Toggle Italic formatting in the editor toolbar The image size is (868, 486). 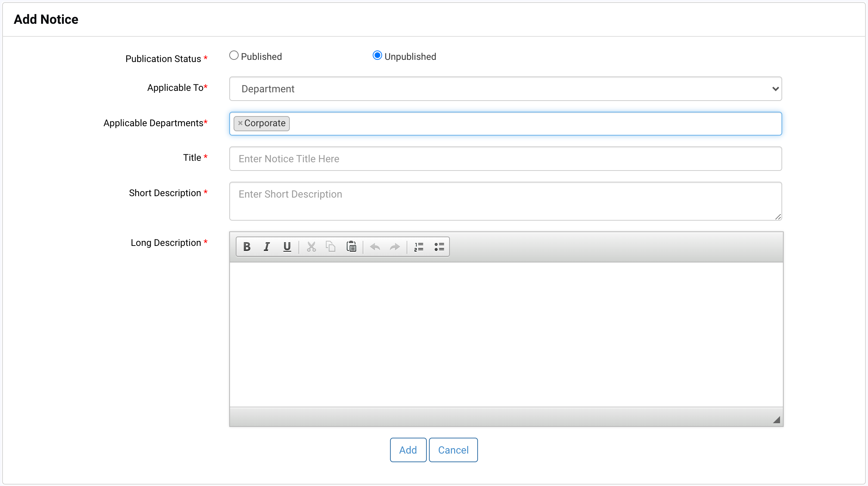click(267, 247)
